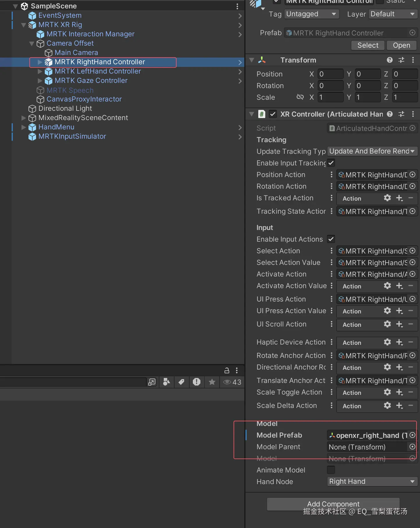The width and height of the screenshot is (420, 528).
Task: Open static options dropdown arrow
Action: tap(414, 1)
